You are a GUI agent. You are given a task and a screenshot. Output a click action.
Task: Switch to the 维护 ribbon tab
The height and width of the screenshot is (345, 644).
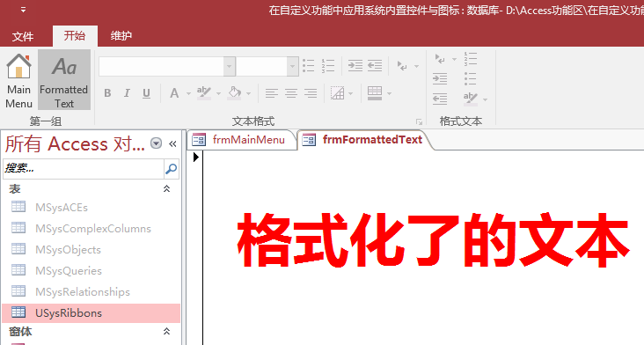121,36
